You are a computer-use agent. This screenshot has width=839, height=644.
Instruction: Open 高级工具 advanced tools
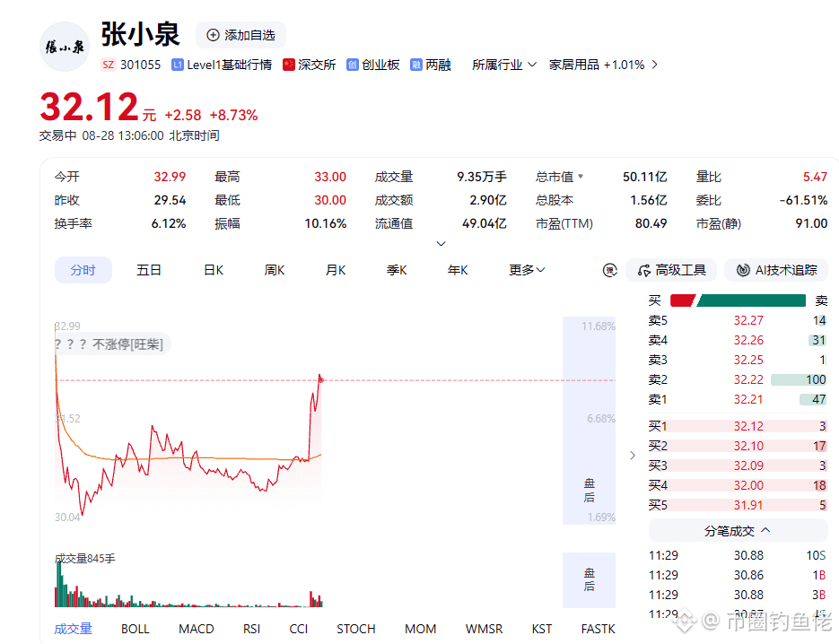671,270
